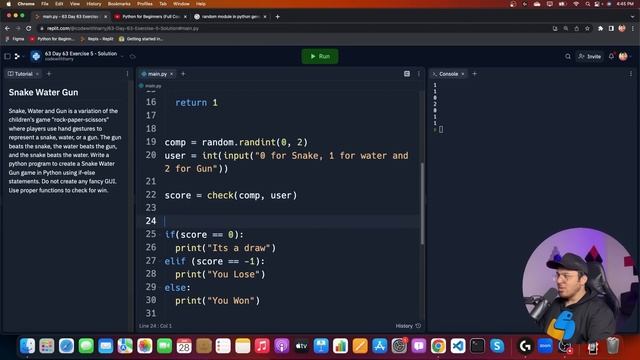The height and width of the screenshot is (360, 640).
Task: Open the notifications bell
Action: coord(611,56)
